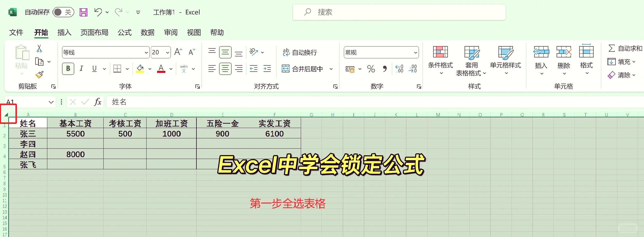Toggle Bold formatting

tap(68, 69)
